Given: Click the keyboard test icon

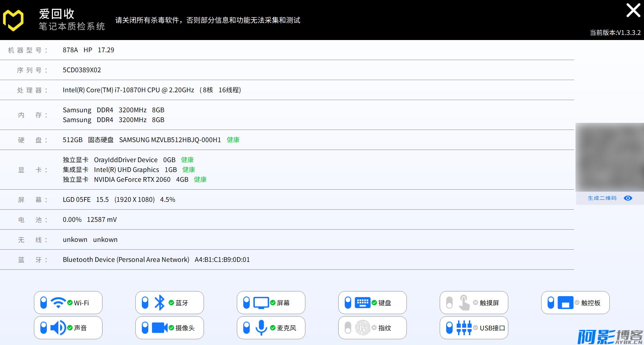Looking at the screenshot, I should [362, 303].
